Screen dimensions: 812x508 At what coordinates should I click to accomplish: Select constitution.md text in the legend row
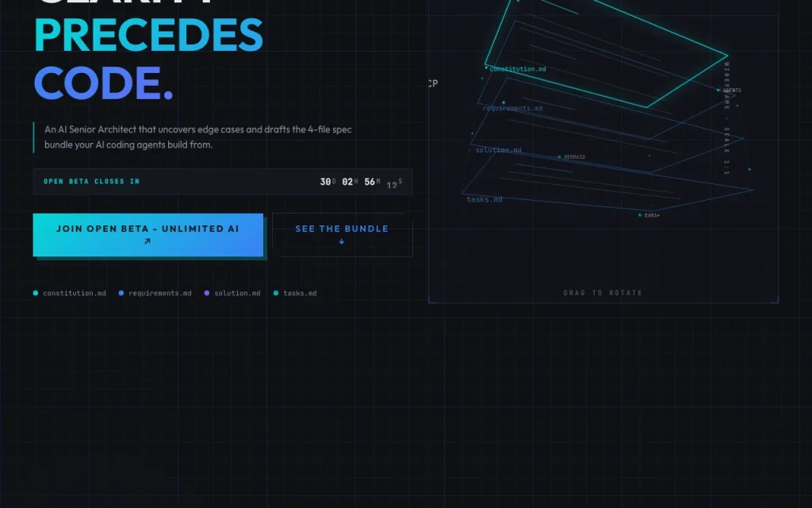point(75,294)
